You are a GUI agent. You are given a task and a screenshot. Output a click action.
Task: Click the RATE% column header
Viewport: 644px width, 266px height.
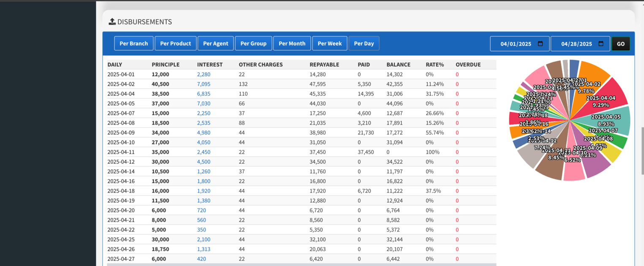pyautogui.click(x=435, y=65)
